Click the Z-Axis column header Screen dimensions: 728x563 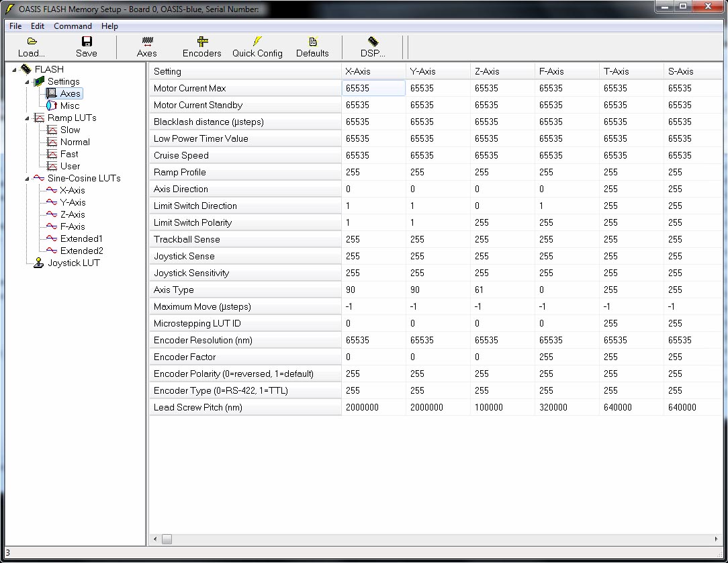click(x=503, y=71)
